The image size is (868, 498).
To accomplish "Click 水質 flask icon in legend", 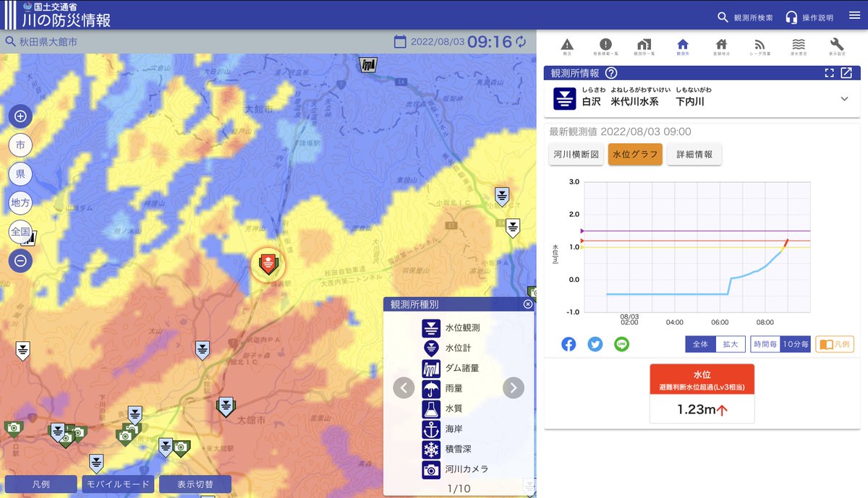I will coord(431,408).
